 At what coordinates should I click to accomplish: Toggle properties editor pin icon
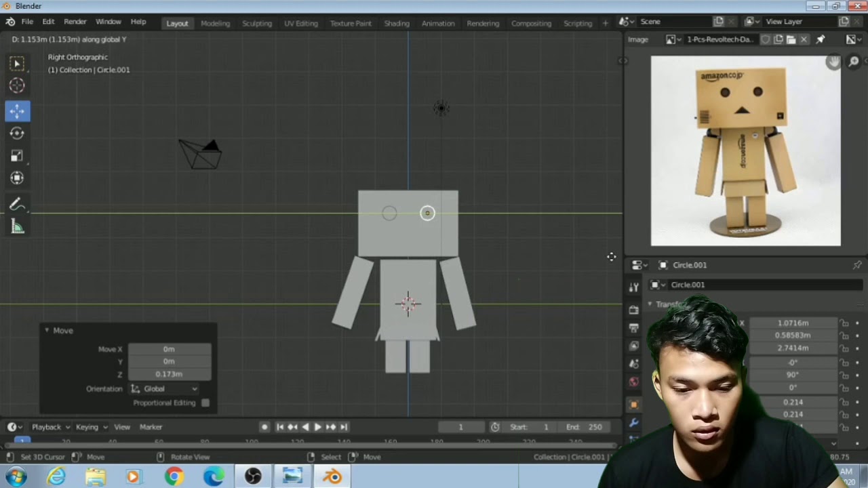(x=857, y=265)
